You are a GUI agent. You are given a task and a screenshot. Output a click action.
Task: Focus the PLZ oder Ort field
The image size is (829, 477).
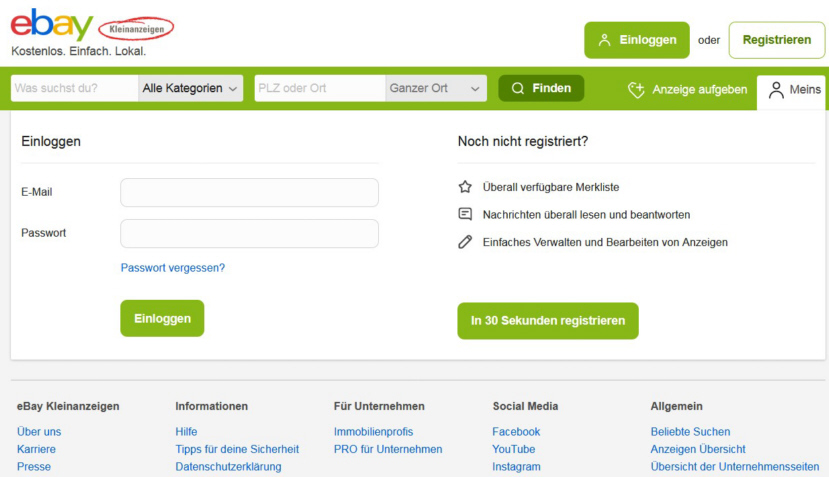(x=320, y=88)
